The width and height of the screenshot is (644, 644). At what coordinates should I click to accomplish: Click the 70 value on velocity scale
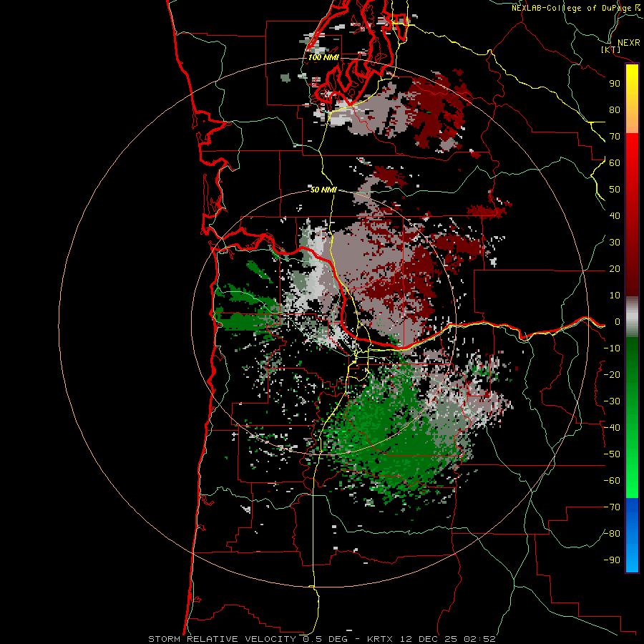(x=615, y=137)
